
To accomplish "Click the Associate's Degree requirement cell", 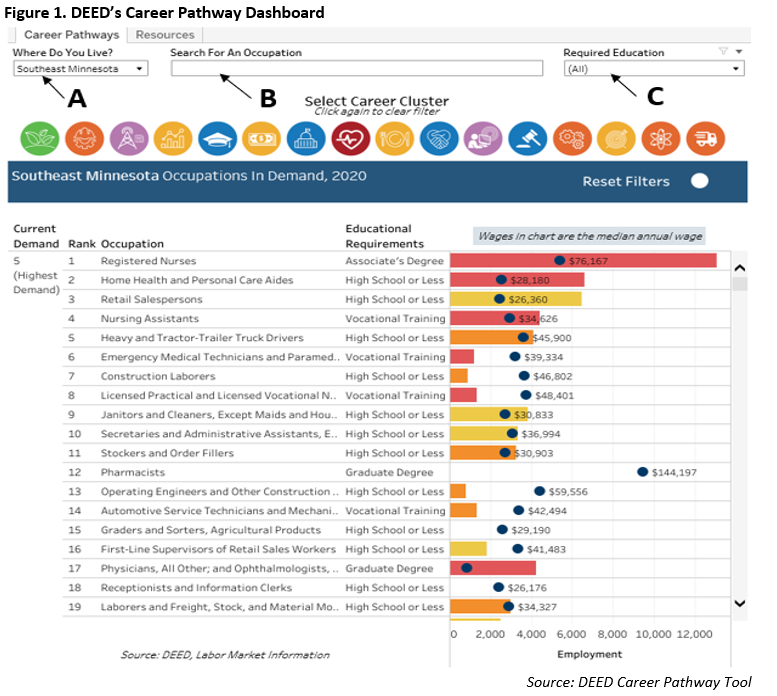I will click(x=394, y=261).
